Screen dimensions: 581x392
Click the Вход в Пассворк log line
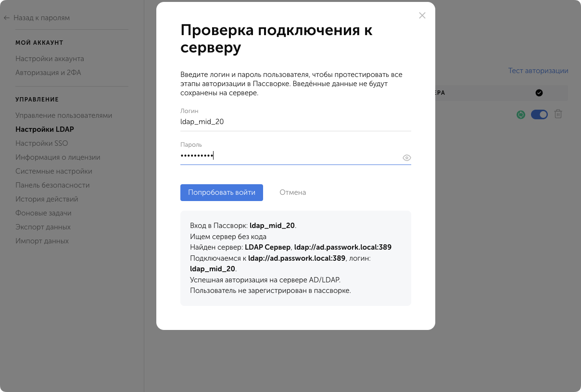243,226
